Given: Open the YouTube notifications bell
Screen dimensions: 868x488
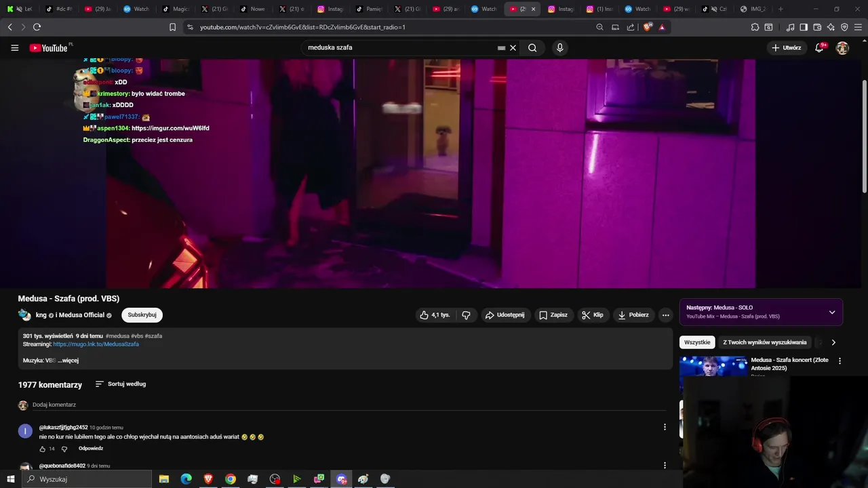Looking at the screenshot, I should pyautogui.click(x=819, y=47).
